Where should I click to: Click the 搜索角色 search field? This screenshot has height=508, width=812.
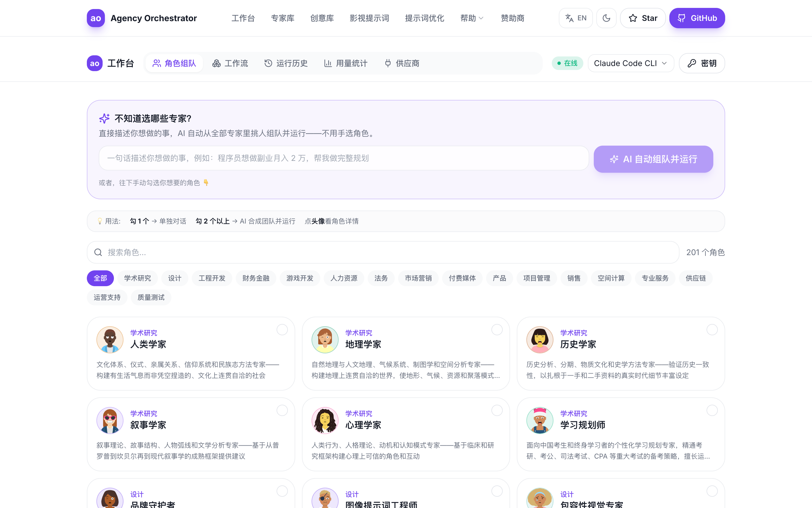pos(383,252)
